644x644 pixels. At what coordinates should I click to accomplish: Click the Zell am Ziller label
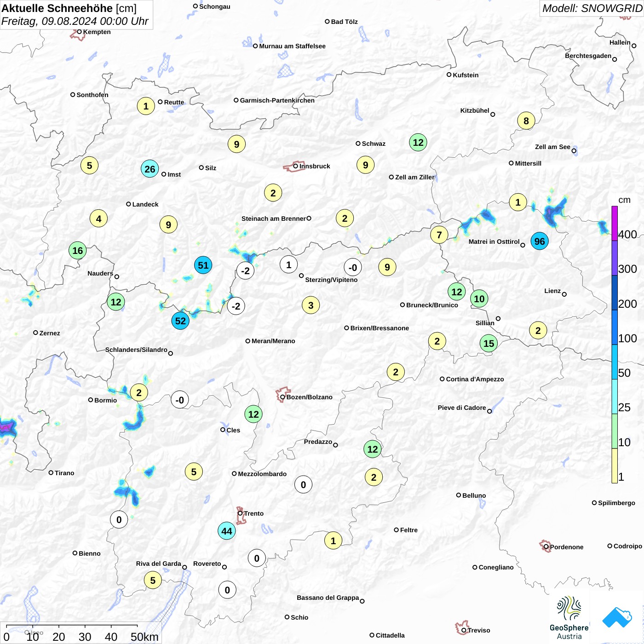coord(414,177)
